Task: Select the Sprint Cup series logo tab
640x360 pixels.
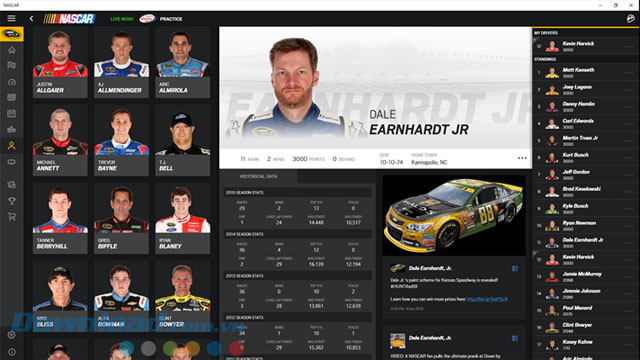Action: click(11, 34)
